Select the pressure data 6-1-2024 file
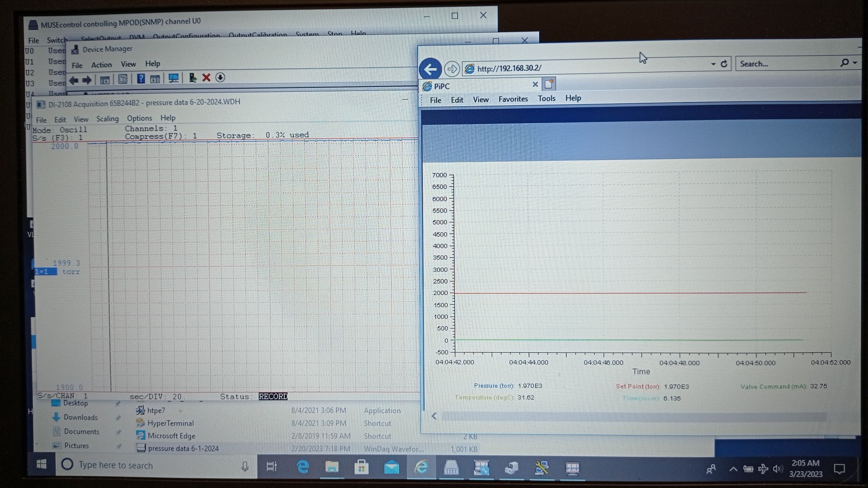This screenshot has height=488, width=868. click(183, 449)
